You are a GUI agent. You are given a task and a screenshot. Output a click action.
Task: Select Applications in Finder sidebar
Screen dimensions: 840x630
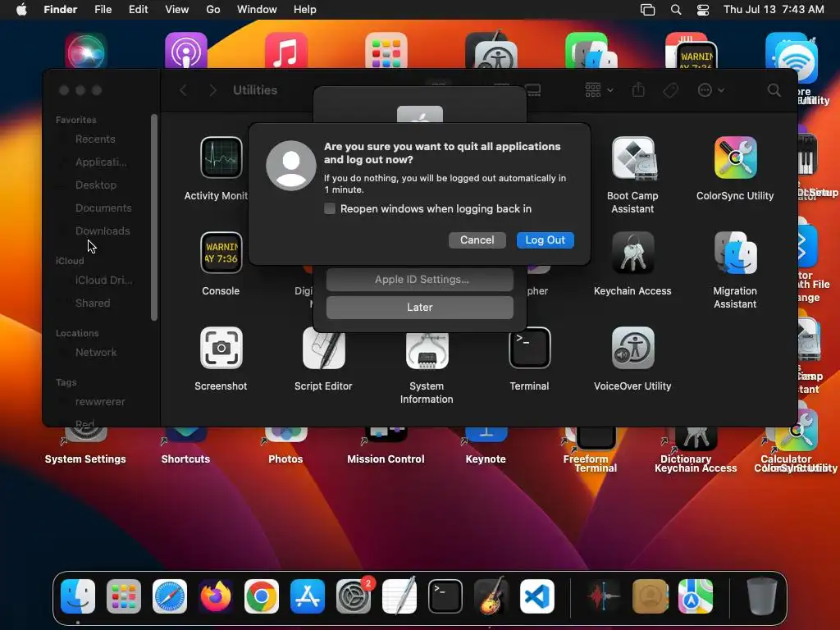[101, 162]
